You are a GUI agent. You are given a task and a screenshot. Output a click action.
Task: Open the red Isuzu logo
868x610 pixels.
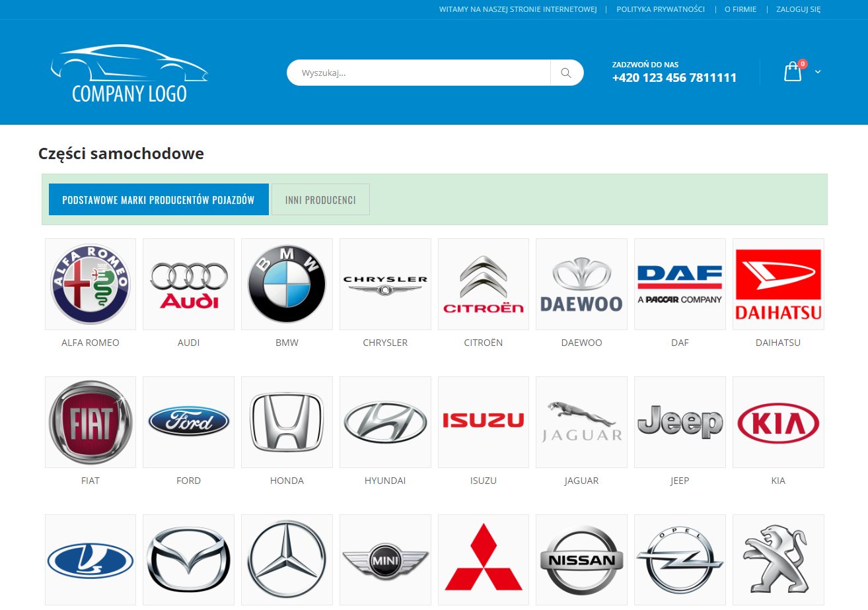(484, 422)
